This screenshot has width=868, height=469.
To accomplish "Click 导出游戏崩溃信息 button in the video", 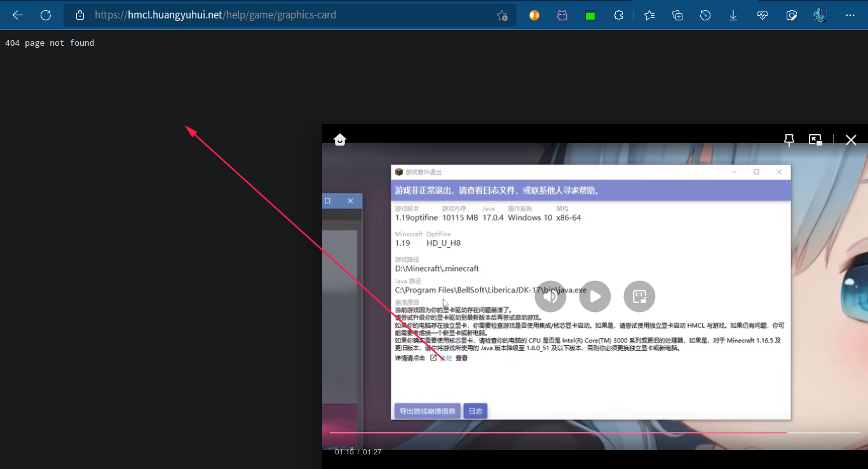I will click(x=427, y=411).
